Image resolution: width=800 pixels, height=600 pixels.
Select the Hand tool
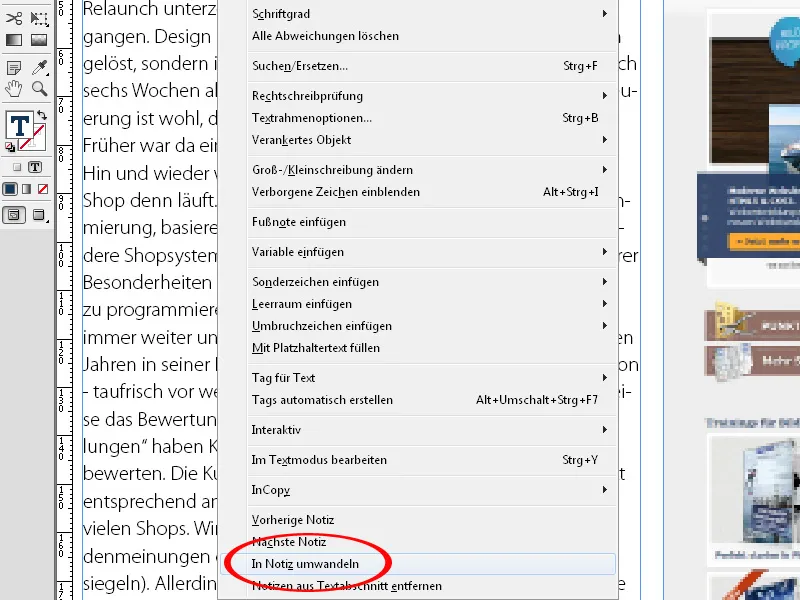tap(13, 88)
